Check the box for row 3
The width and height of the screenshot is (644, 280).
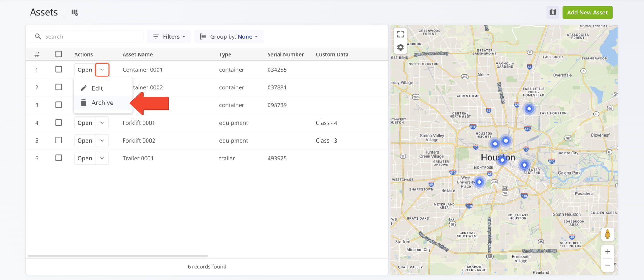tap(58, 105)
